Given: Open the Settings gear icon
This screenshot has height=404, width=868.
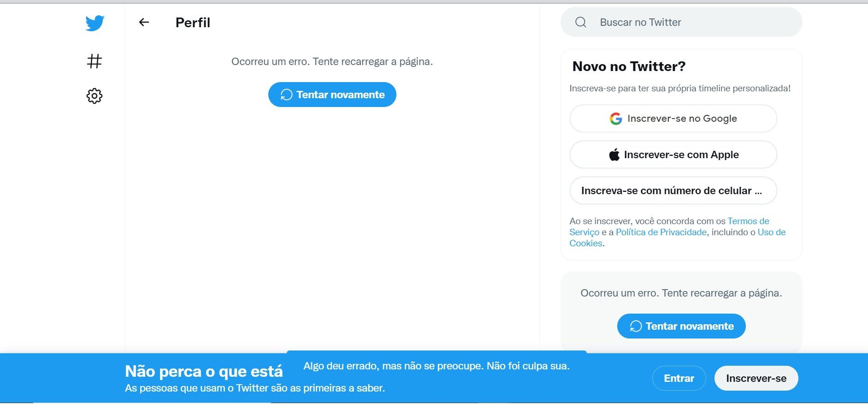Looking at the screenshot, I should (94, 96).
